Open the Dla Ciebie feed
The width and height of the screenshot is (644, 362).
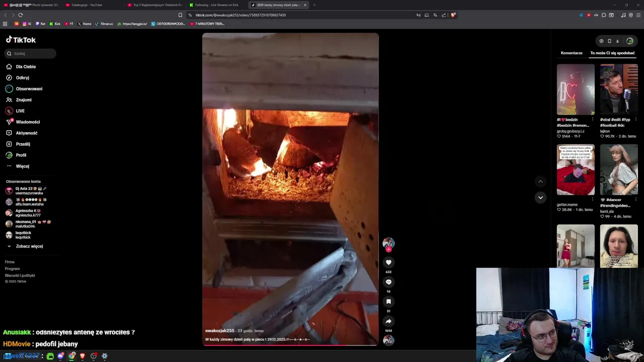pos(21,66)
